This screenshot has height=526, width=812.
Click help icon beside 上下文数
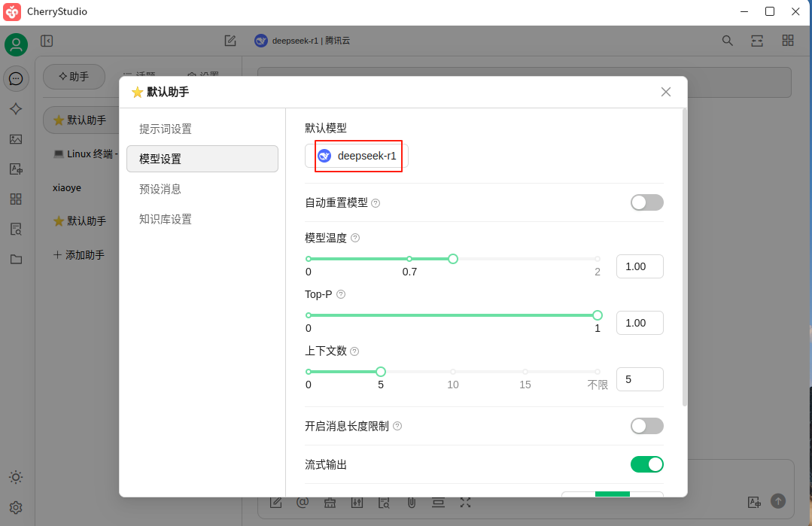click(354, 351)
